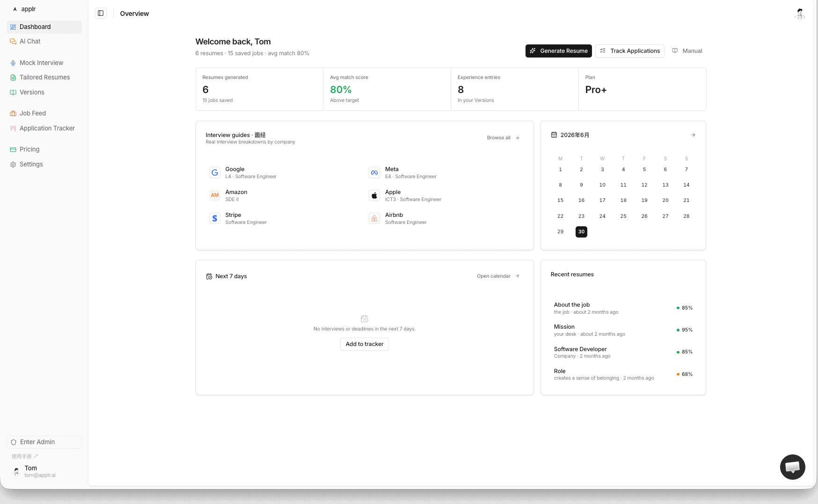Click Mock Interview microphone icon
This screenshot has height=504, width=818.
click(13, 63)
